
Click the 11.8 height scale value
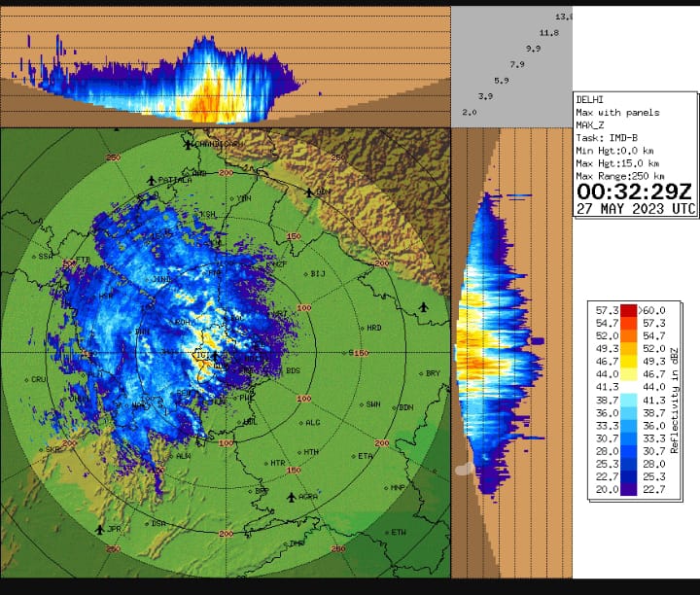pyautogui.click(x=548, y=33)
